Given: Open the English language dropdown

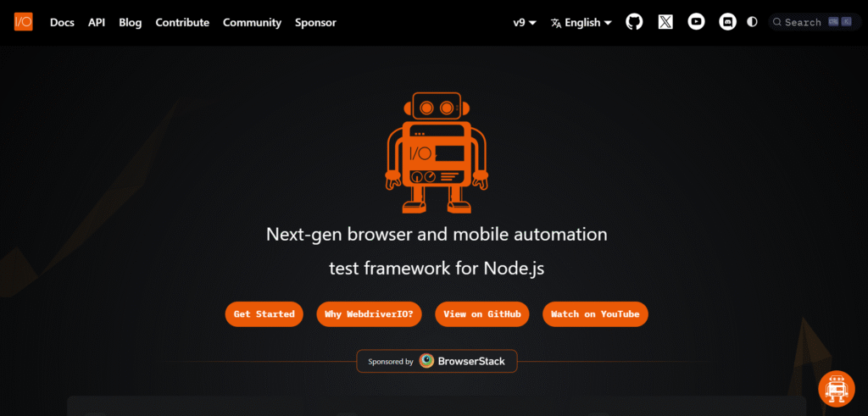Looking at the screenshot, I should 581,23.
